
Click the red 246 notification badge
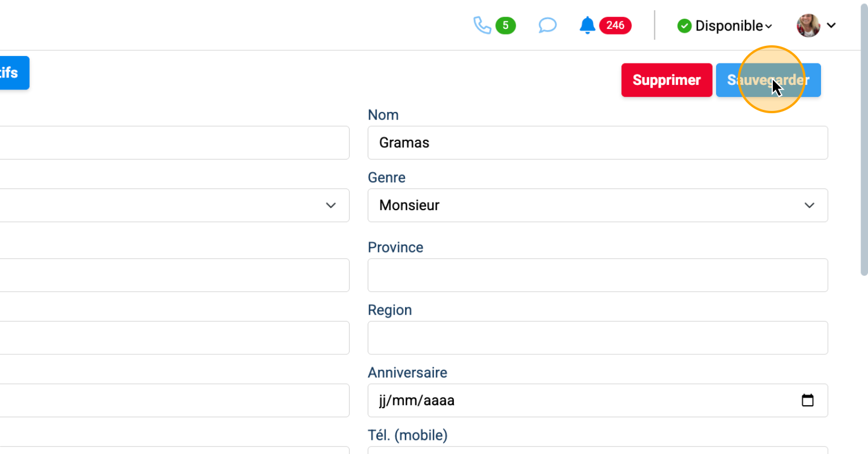pyautogui.click(x=615, y=25)
